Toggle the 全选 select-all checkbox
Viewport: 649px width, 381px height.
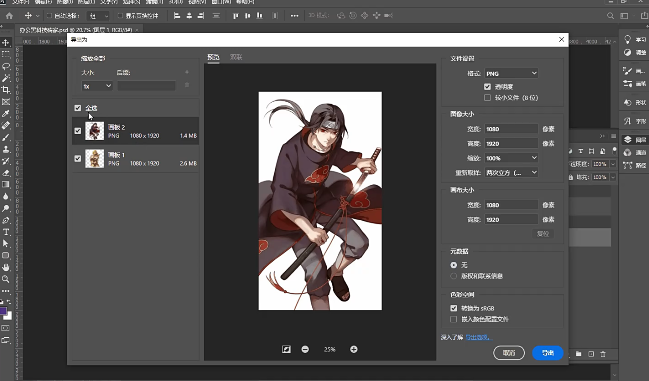click(78, 108)
